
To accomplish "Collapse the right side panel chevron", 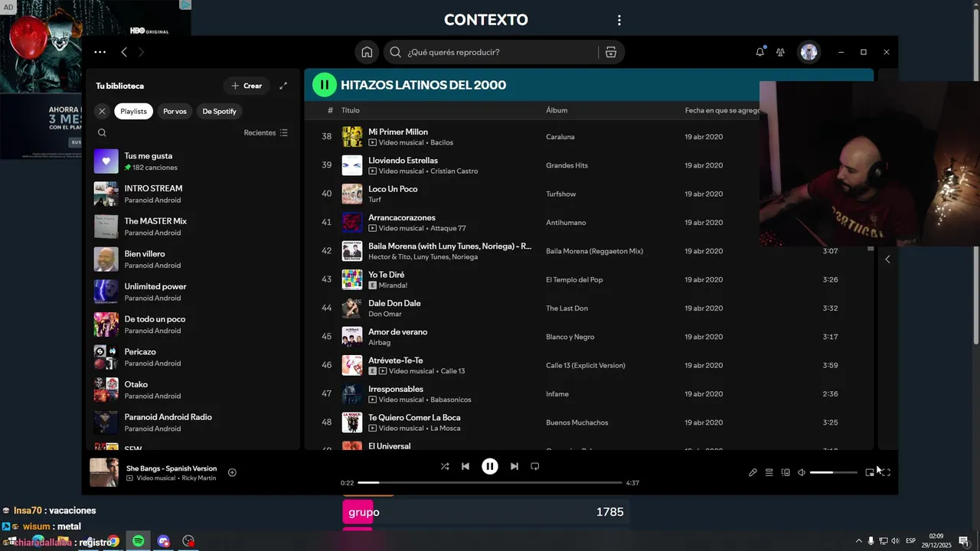I will [x=887, y=259].
